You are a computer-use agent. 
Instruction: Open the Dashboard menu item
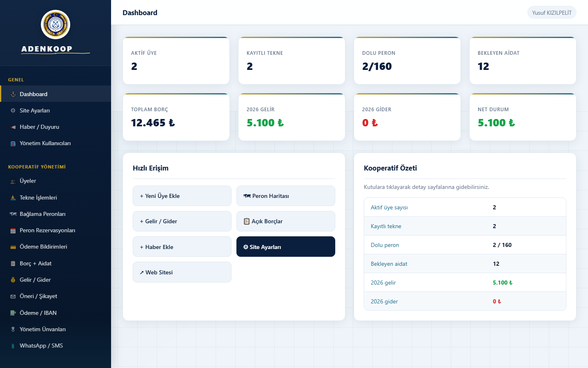(56, 94)
